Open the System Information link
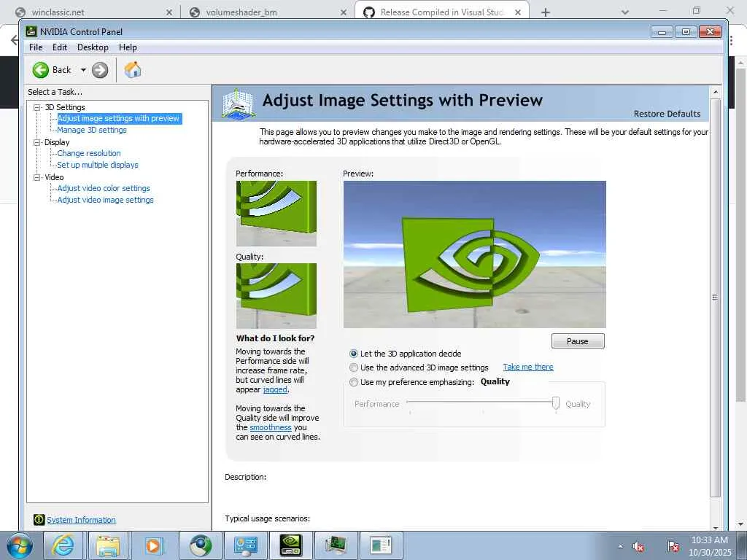The width and height of the screenshot is (747, 560). pos(81,520)
